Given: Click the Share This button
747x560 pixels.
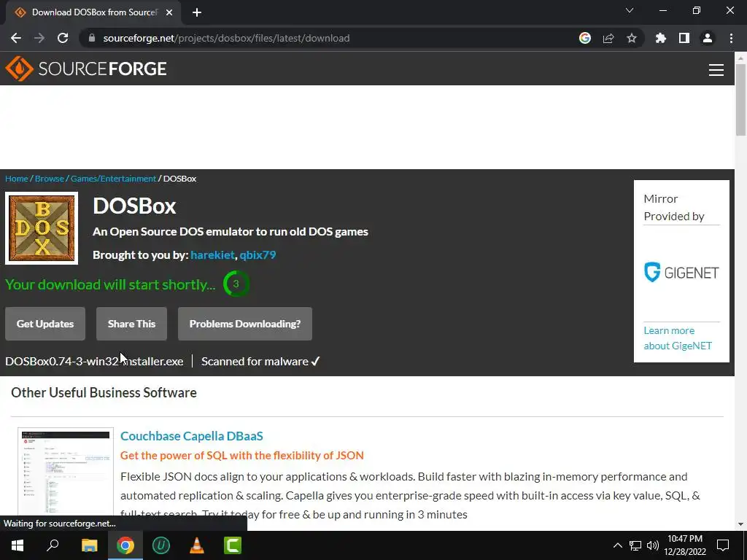Looking at the screenshot, I should pyautogui.click(x=131, y=324).
